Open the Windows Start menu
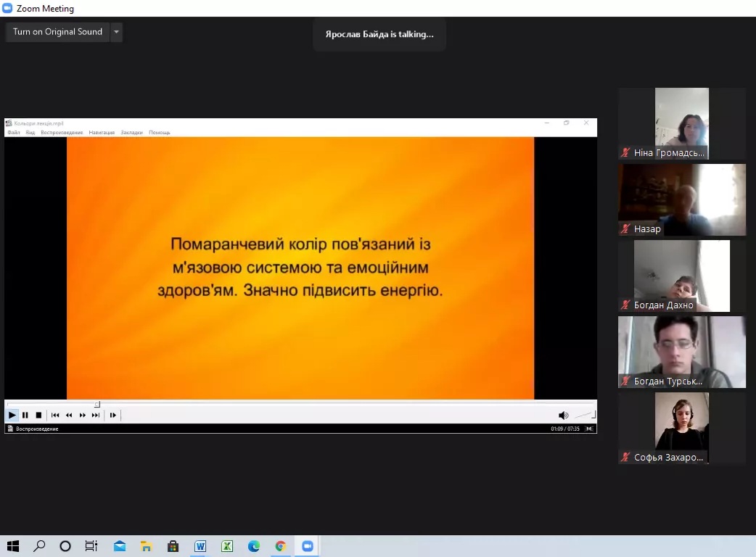 point(13,546)
